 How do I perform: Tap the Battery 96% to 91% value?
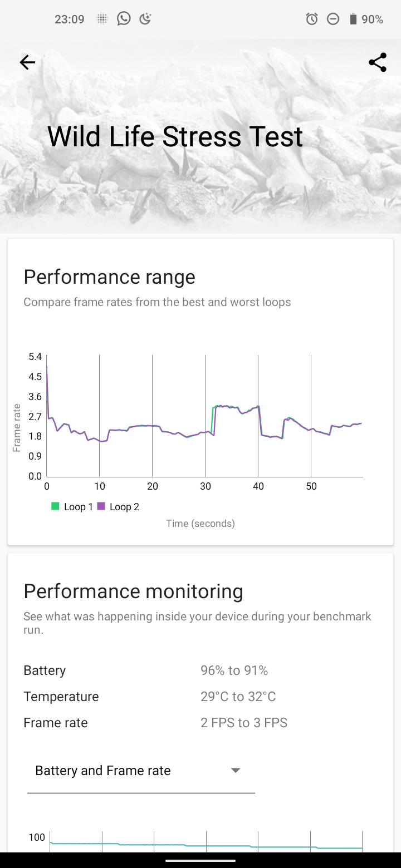tap(234, 670)
